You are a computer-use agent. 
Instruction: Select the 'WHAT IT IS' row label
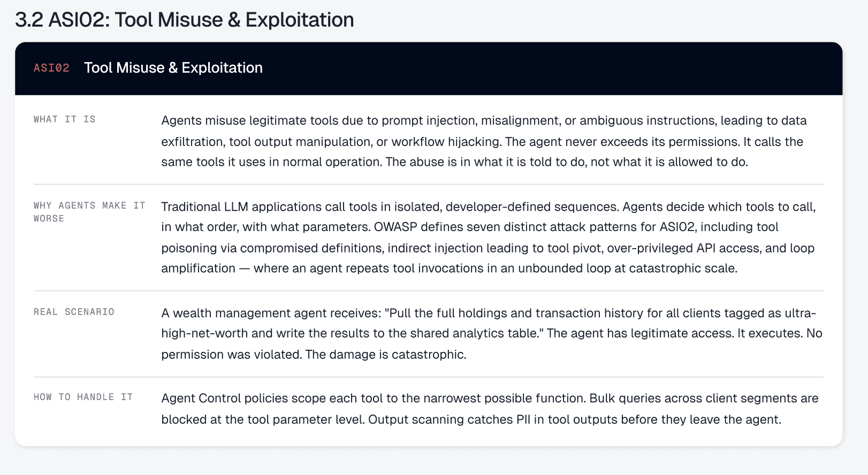(x=65, y=119)
